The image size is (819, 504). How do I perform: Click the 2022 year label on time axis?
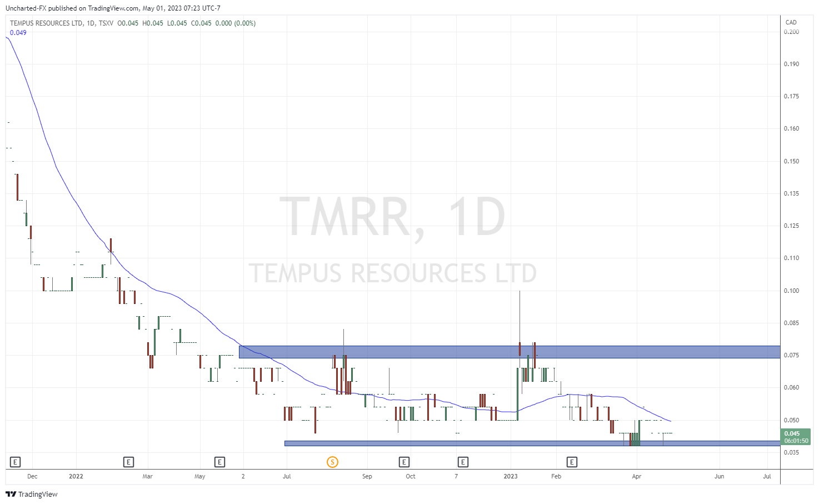[x=76, y=476]
